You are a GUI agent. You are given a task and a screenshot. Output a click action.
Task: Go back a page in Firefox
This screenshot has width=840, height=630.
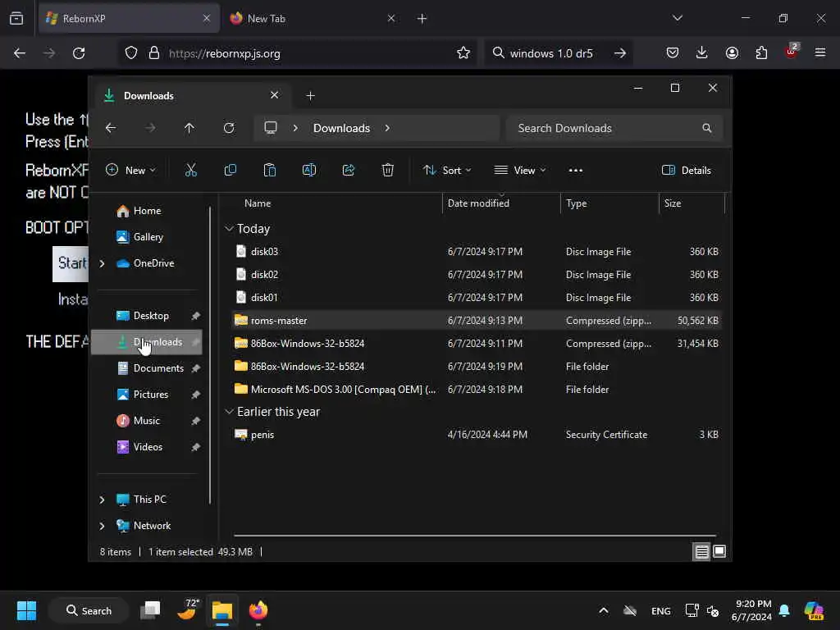click(20, 53)
